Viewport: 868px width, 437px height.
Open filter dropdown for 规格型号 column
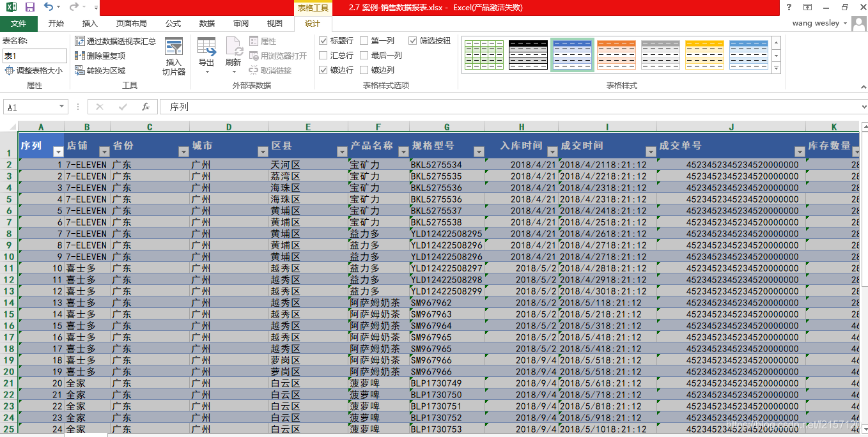(x=479, y=151)
